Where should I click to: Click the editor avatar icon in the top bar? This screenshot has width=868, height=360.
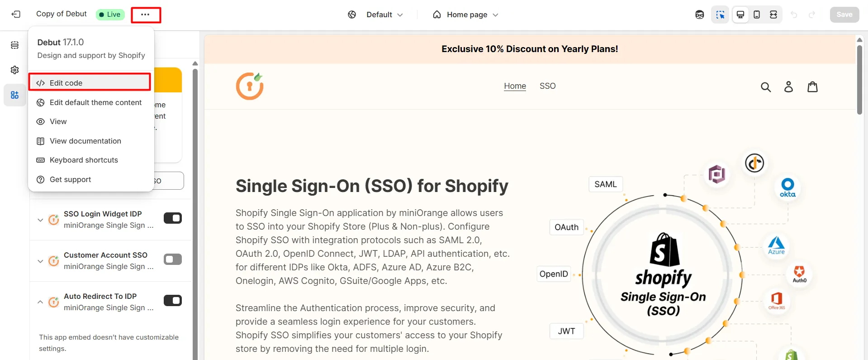pos(700,14)
